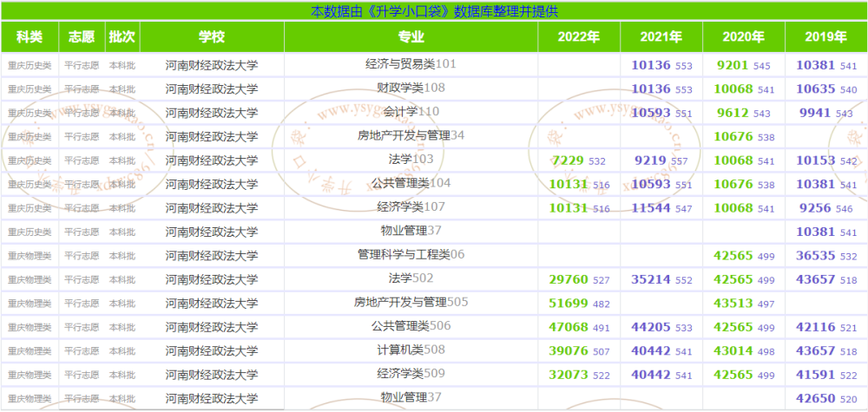Click 重庆历史类 in the 经济与贸易类101 row
This screenshot has width=868, height=412.
pos(30,66)
